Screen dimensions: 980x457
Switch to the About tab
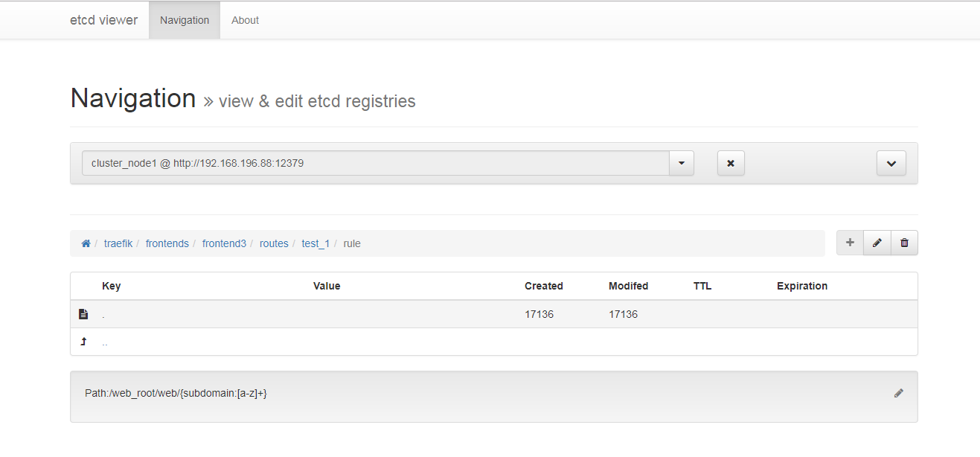coord(245,20)
